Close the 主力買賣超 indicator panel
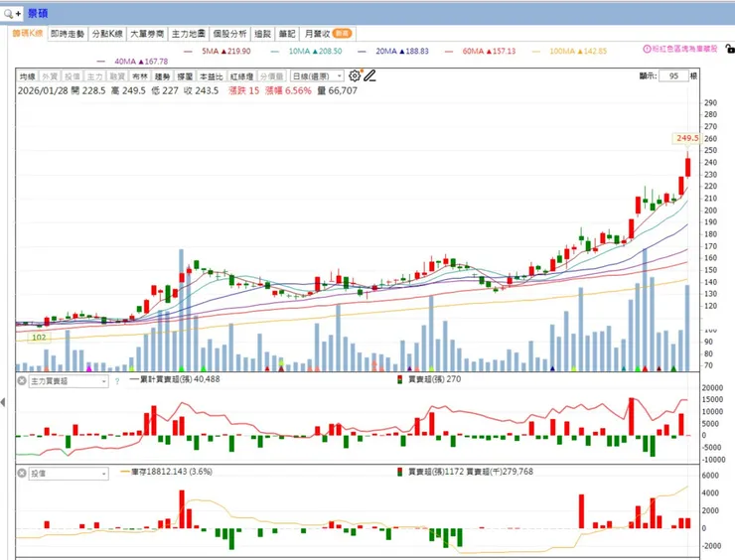 [22, 381]
